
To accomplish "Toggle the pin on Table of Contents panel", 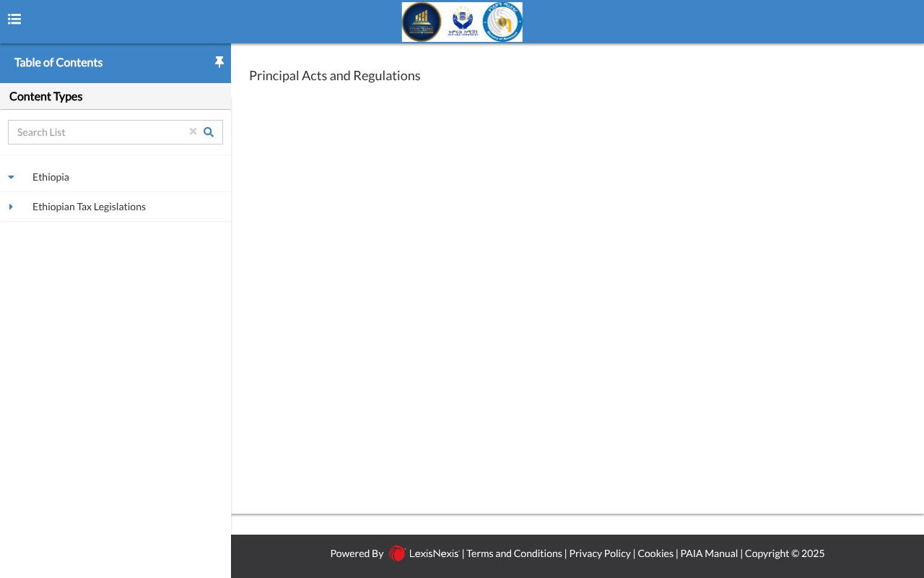I will point(219,62).
